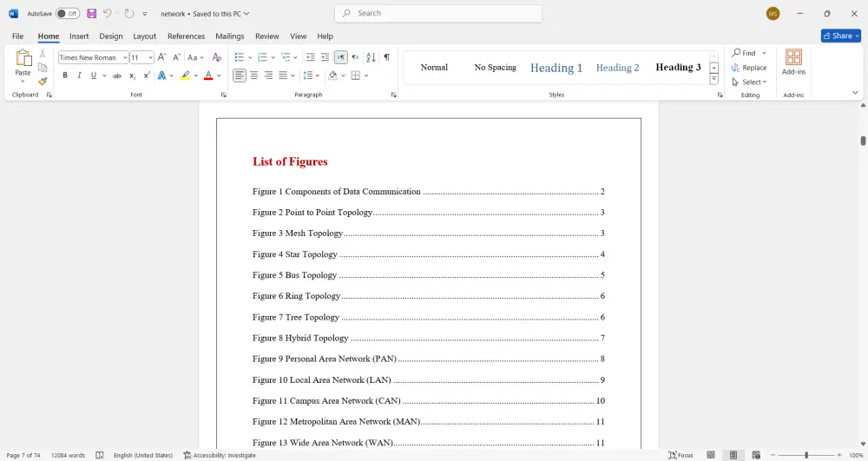Open the Select dropdown in Editing
Viewport: 868px width, 461px height.
coord(749,82)
